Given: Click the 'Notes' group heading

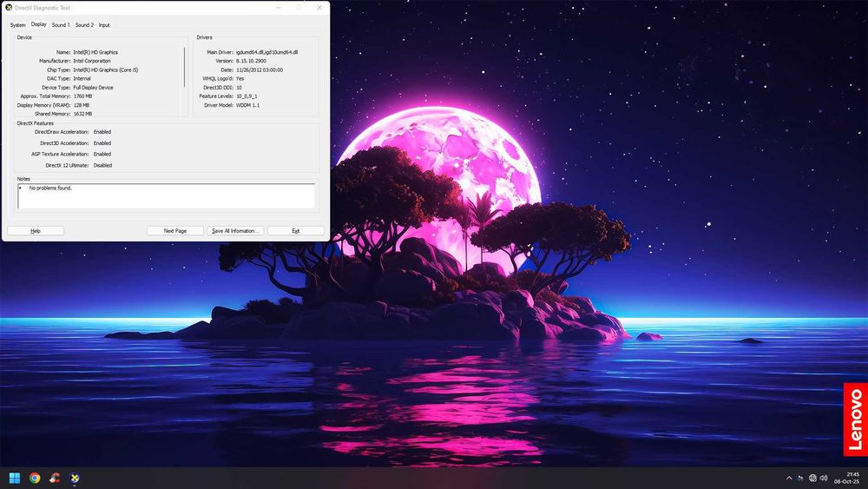Looking at the screenshot, I should (23, 179).
